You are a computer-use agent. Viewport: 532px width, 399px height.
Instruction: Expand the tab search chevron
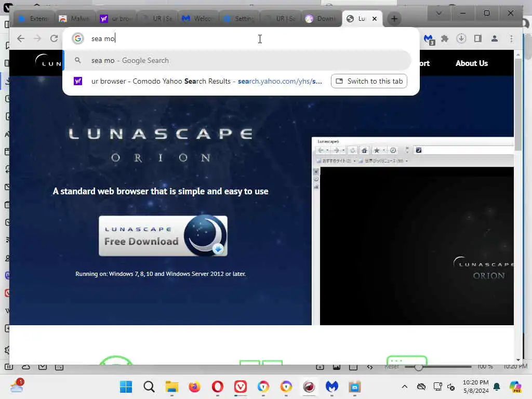[438, 13]
